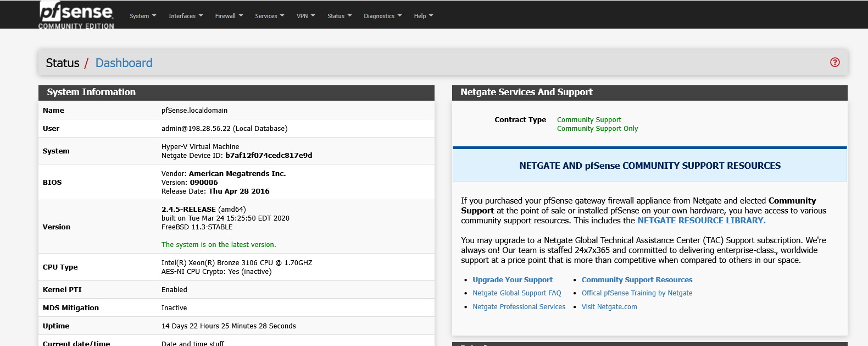Open the System dropdown menu
868x346 pixels.
coord(143,16)
